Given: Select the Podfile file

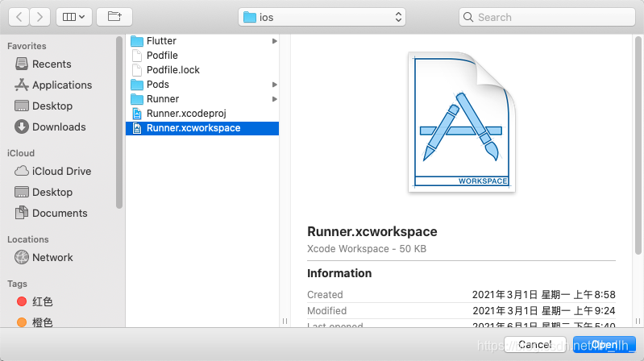Looking at the screenshot, I should (x=155, y=56).
